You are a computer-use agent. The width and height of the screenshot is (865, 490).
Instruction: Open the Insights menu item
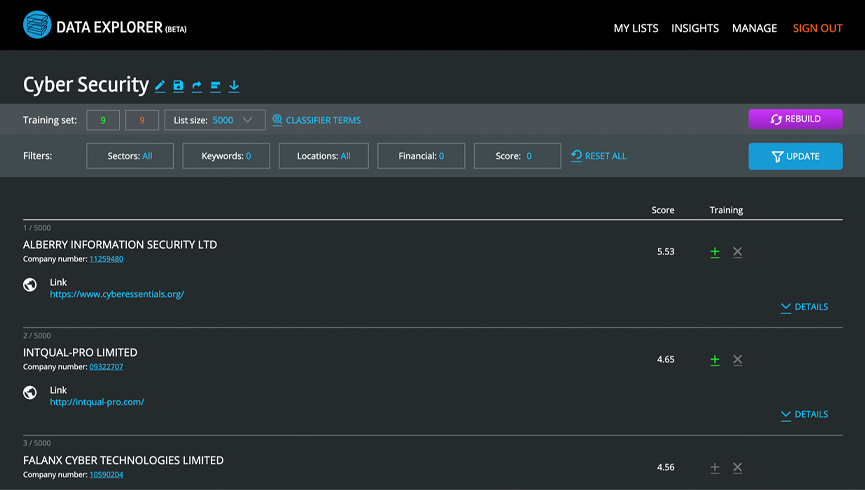coord(695,28)
